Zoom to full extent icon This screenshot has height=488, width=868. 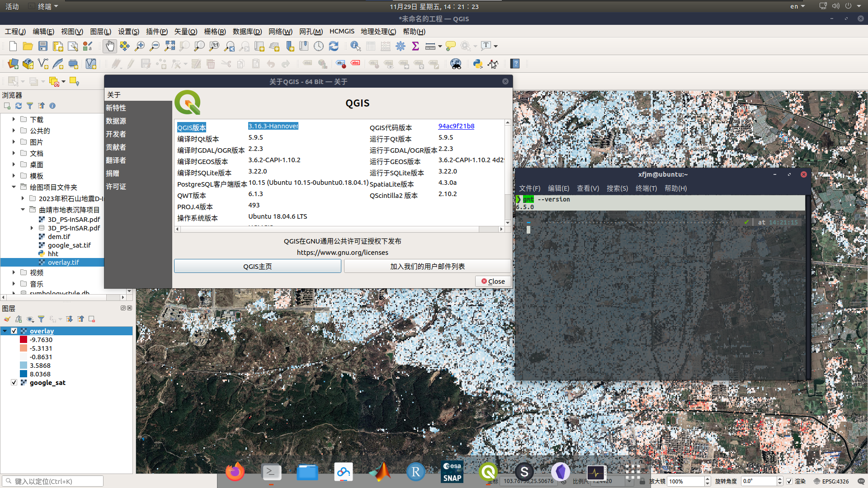170,46
